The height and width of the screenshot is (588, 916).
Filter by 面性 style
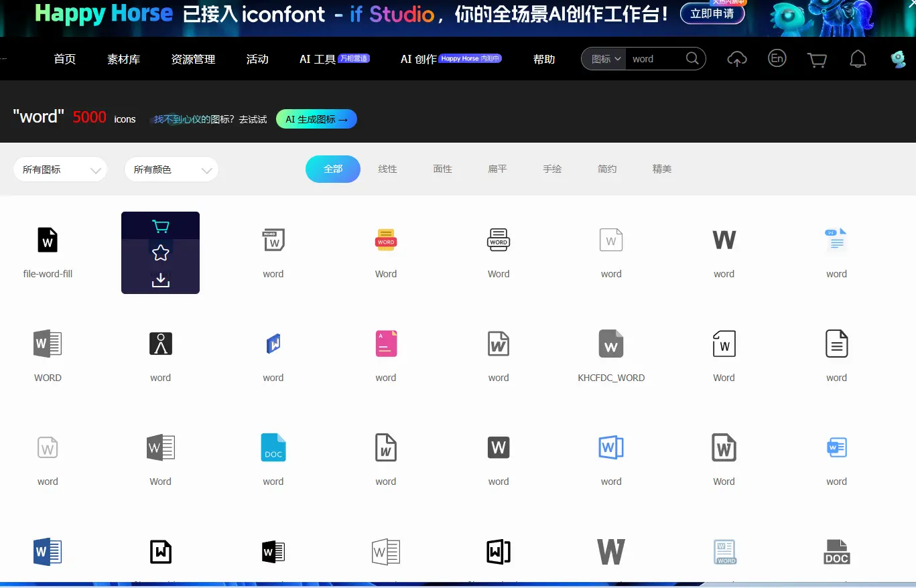442,169
